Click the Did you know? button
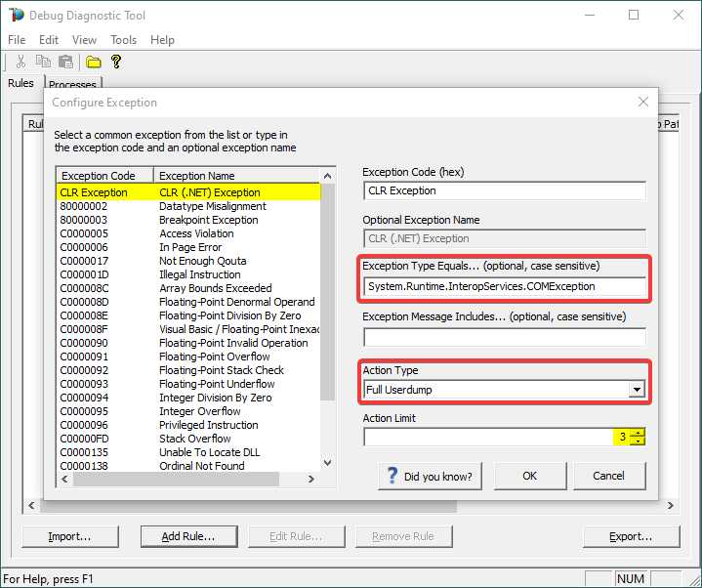The image size is (702, 588). [430, 477]
